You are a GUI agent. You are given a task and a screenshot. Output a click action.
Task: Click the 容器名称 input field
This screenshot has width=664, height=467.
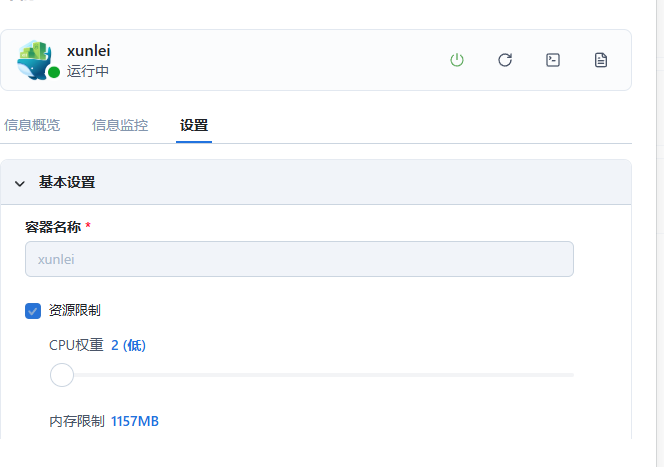click(x=299, y=259)
